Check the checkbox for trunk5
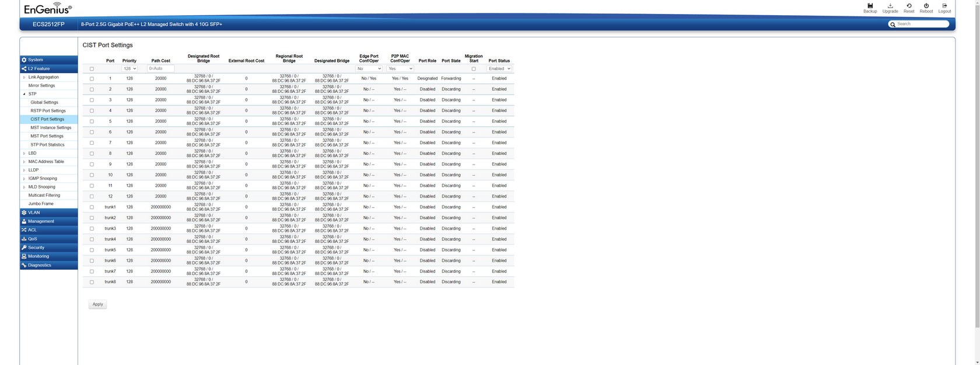The image size is (980, 365). tap(92, 250)
